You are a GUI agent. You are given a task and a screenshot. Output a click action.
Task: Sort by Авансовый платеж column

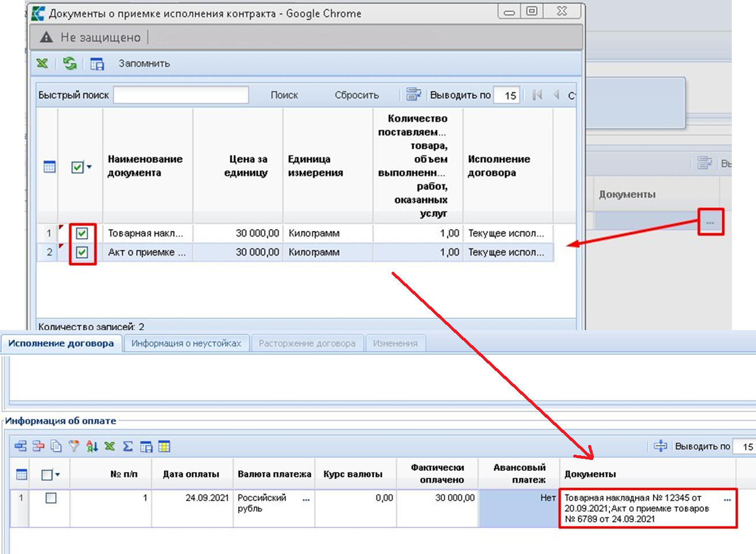coord(519,474)
